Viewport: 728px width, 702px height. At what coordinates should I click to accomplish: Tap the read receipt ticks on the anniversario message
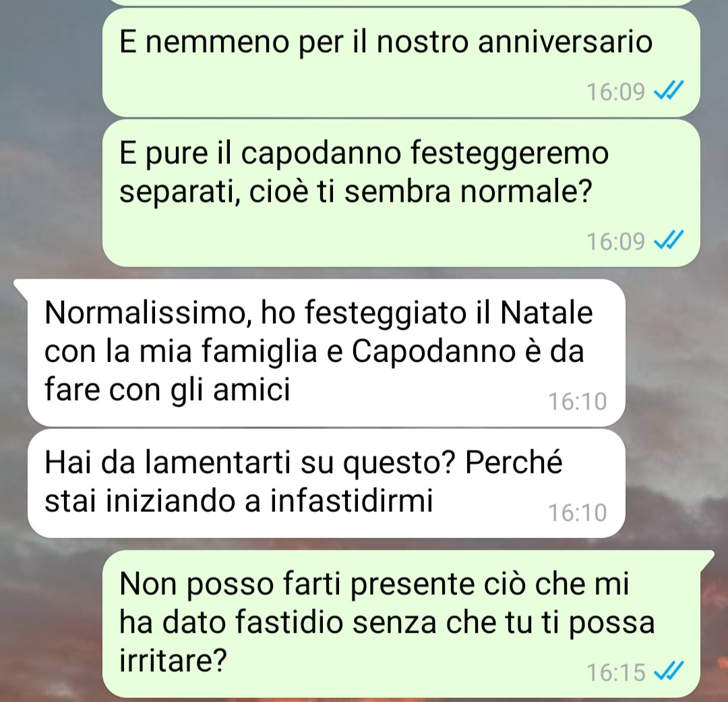[x=668, y=90]
